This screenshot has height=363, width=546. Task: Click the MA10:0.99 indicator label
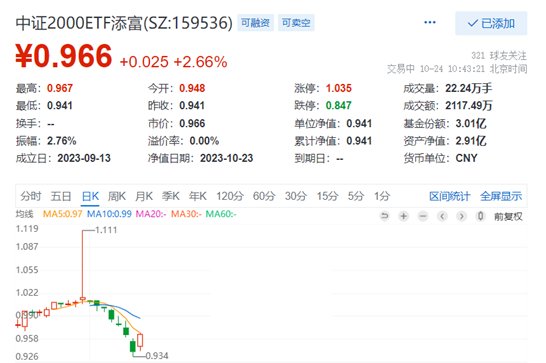[x=109, y=214]
